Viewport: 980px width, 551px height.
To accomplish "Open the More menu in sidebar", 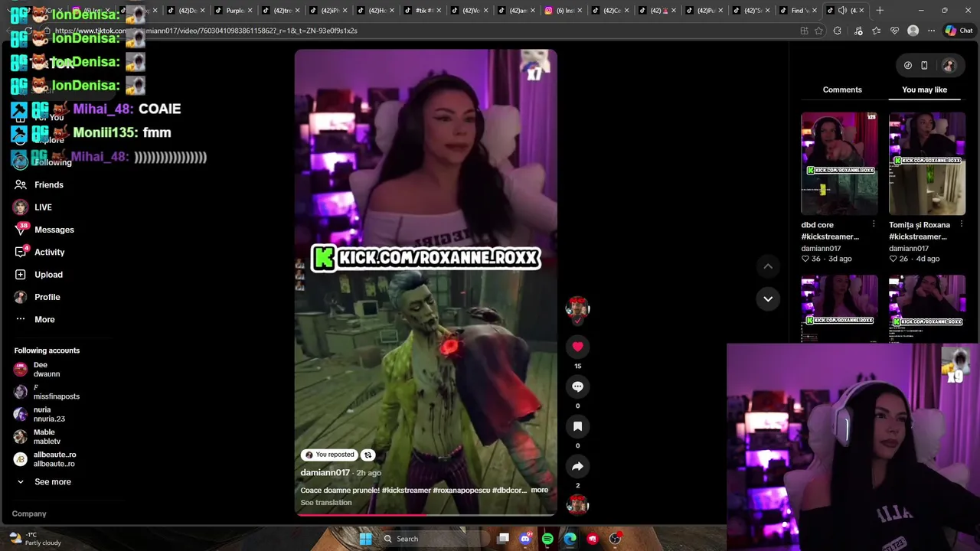I will (34, 319).
